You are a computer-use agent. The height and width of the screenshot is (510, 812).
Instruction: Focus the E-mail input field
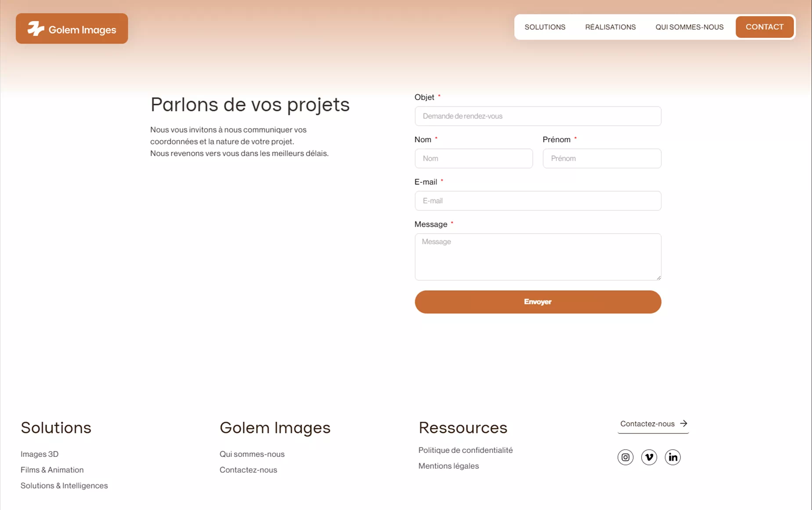click(x=538, y=201)
